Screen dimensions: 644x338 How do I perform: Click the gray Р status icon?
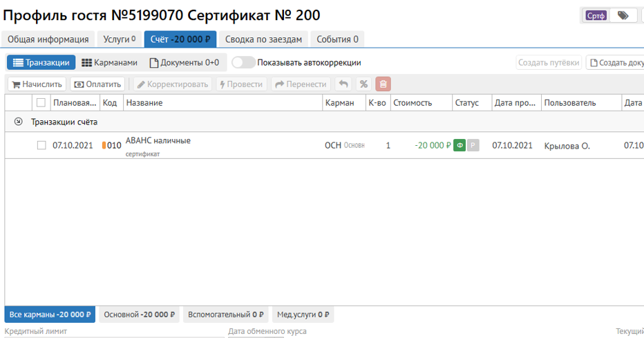(473, 145)
